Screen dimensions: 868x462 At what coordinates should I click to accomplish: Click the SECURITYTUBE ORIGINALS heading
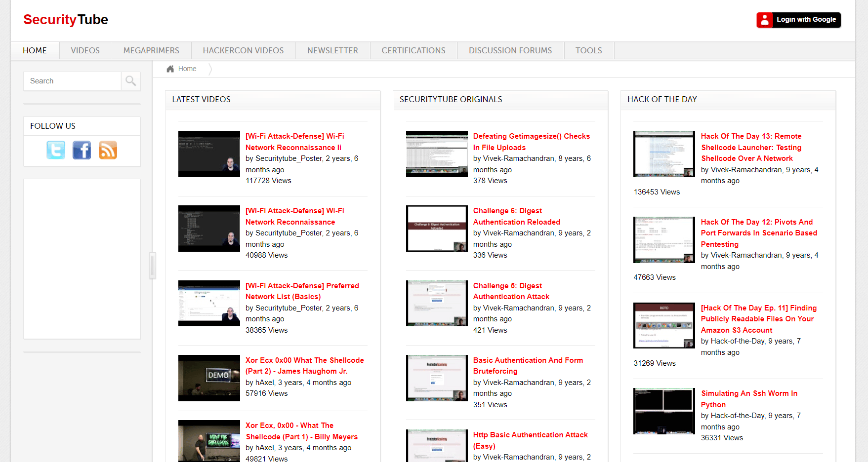point(451,99)
